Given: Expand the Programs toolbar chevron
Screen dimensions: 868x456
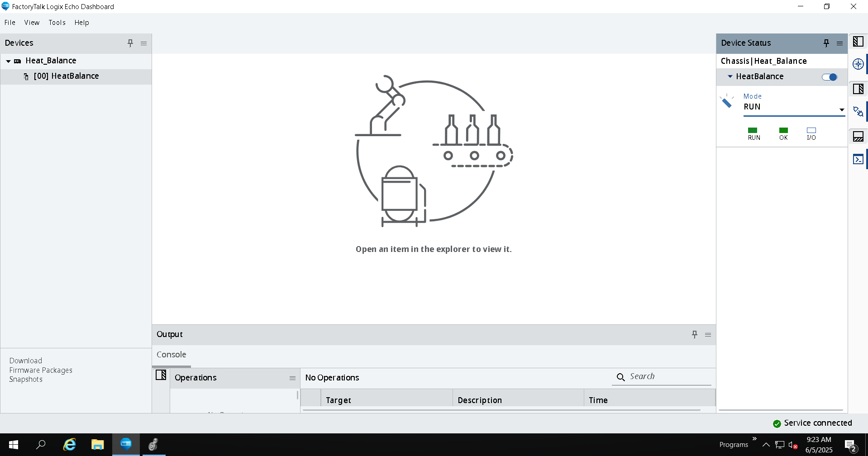Looking at the screenshot, I should click(x=754, y=439).
